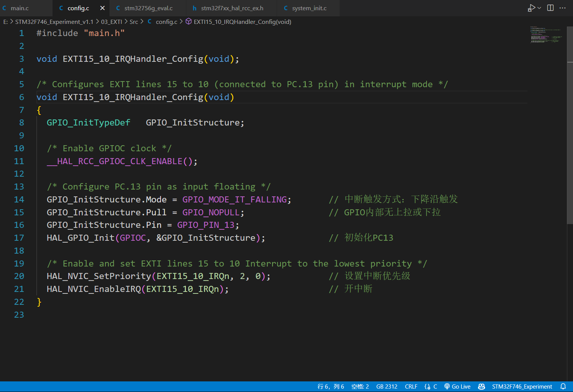Open the More Actions ellipsis menu

point(562,8)
